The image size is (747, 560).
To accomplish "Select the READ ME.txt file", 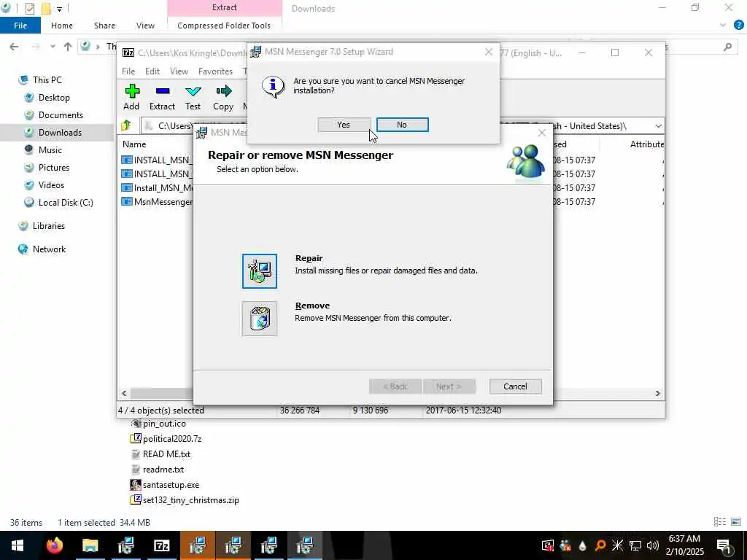I will point(160,454).
